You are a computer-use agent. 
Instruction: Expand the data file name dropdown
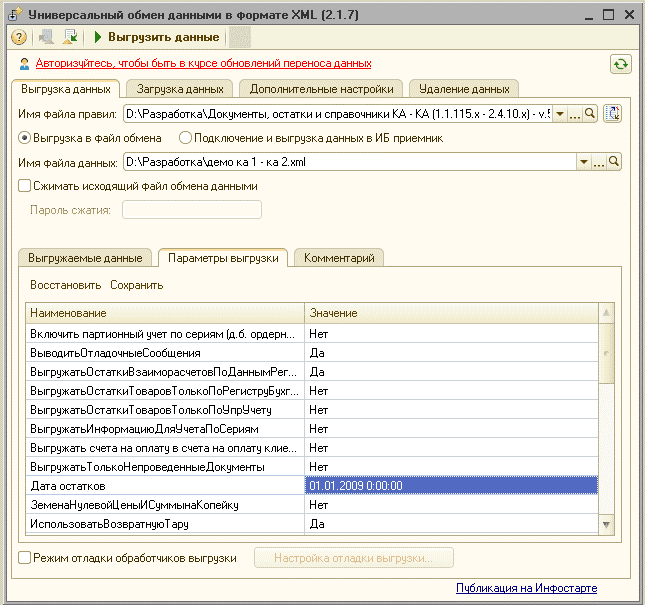584,162
